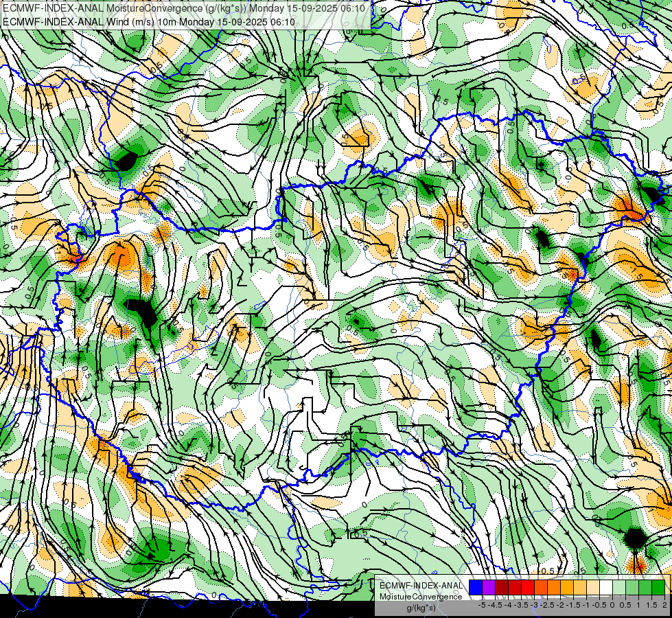Select the light orange swatch between -1.5 and -1
The height and width of the screenshot is (618, 672).
[580, 587]
